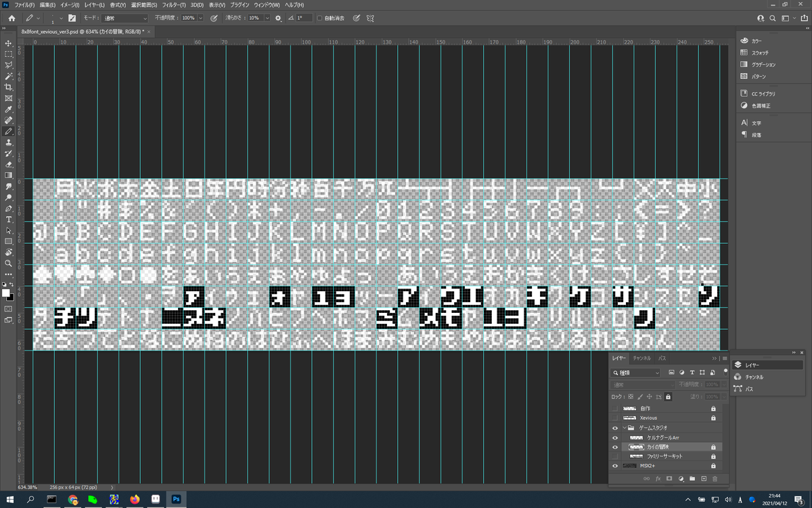Select the Spot Healing Brush tool
This screenshot has height=508, width=812.
[9, 120]
